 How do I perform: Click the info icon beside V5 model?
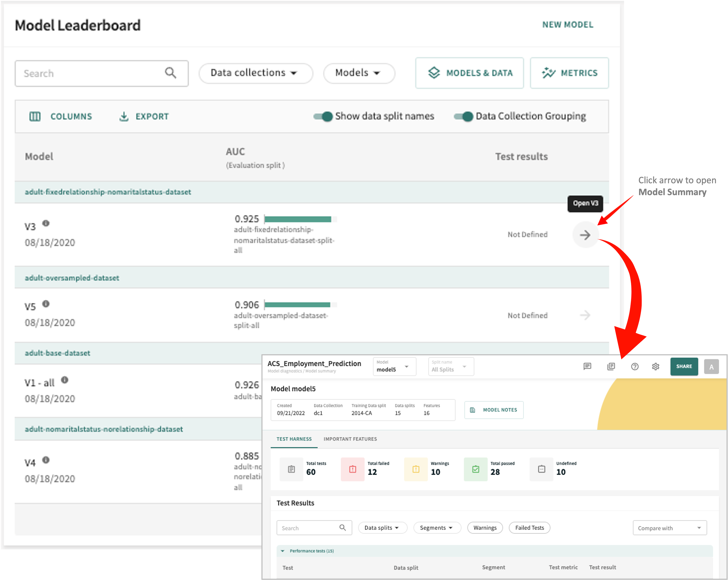click(46, 304)
